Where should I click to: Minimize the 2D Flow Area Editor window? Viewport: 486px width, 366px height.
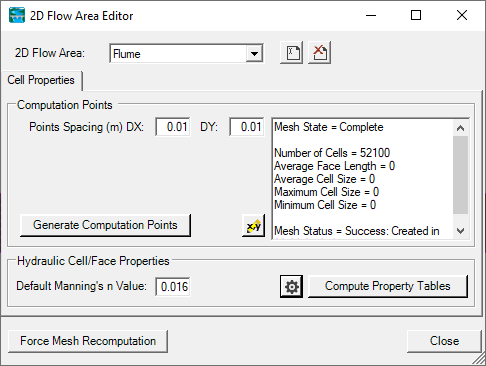click(371, 15)
